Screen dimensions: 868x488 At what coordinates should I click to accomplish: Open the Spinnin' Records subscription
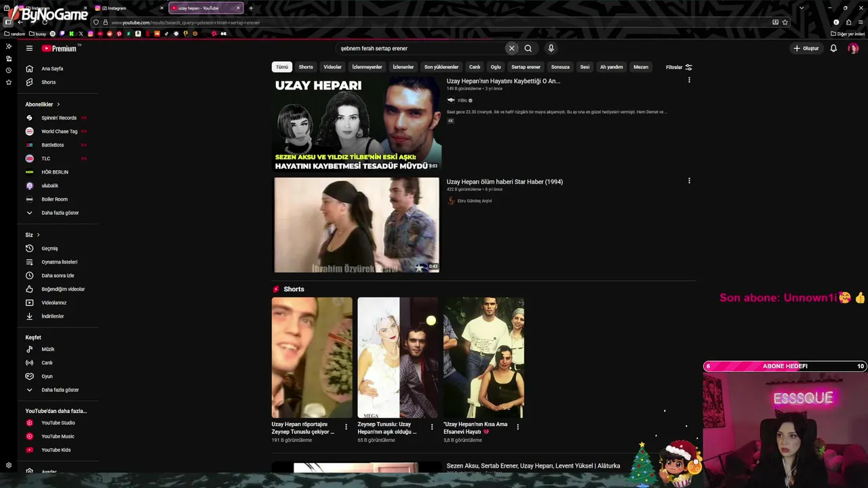(x=58, y=118)
